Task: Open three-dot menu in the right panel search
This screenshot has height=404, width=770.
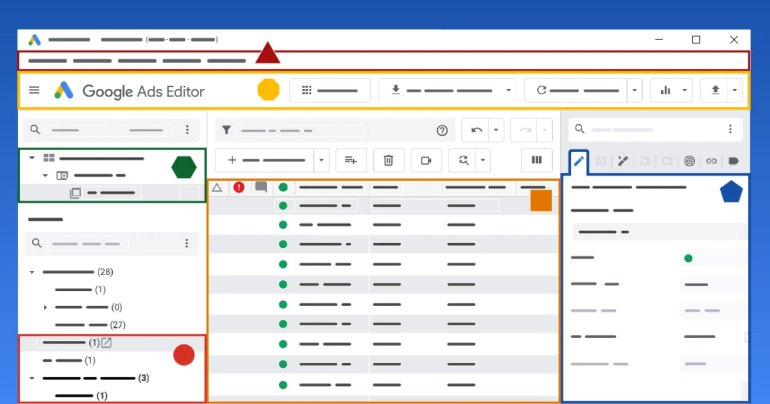Action: pyautogui.click(x=731, y=129)
